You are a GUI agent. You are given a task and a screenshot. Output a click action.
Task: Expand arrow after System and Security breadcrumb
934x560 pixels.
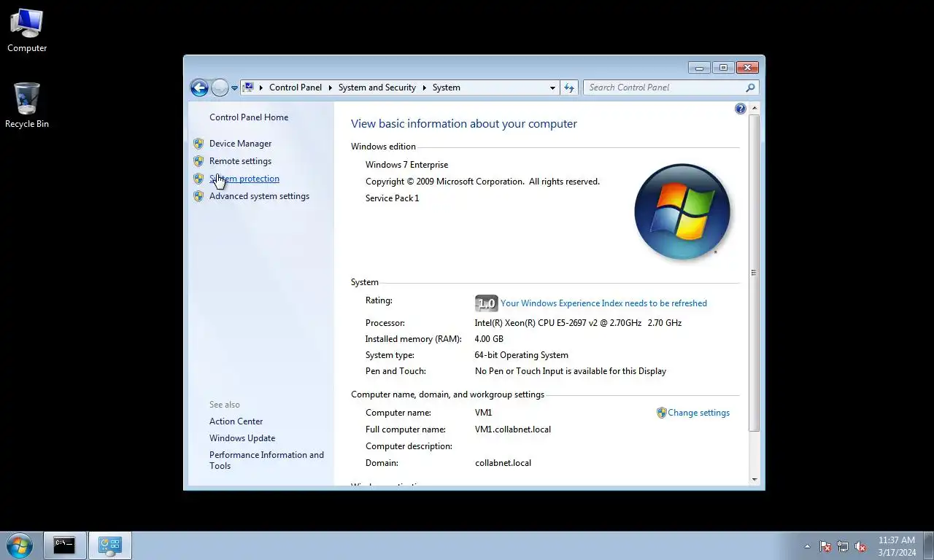click(424, 87)
